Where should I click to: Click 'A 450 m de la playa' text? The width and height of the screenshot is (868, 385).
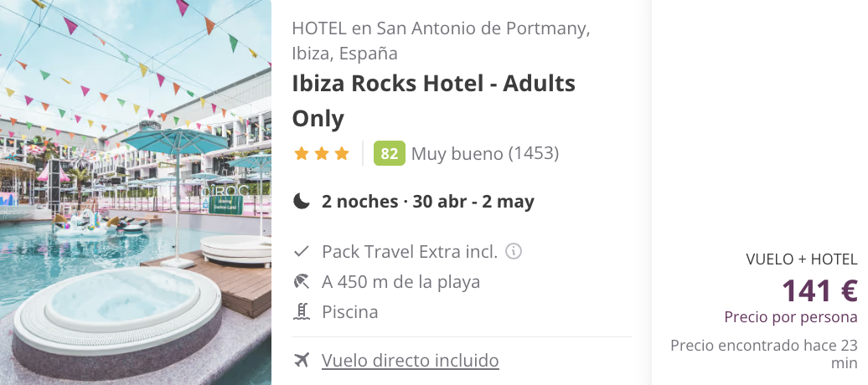coord(400,281)
